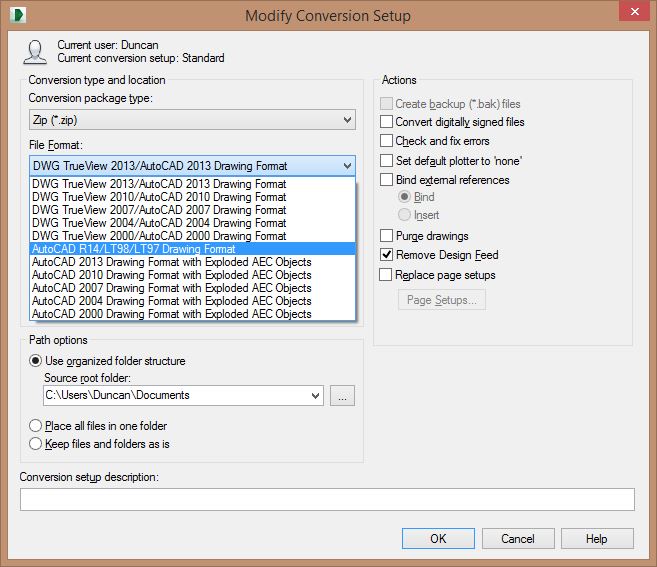Screen dimensions: 657x567
Task: Open the Source root folder dropdown
Action: click(x=316, y=395)
